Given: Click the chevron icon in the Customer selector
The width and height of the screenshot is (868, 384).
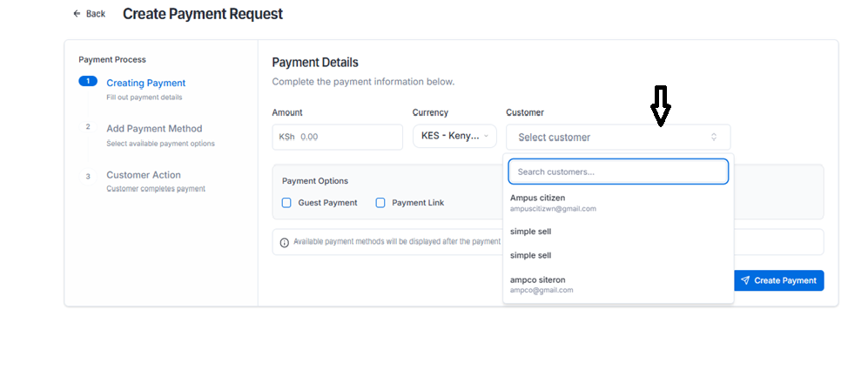Looking at the screenshot, I should (714, 137).
